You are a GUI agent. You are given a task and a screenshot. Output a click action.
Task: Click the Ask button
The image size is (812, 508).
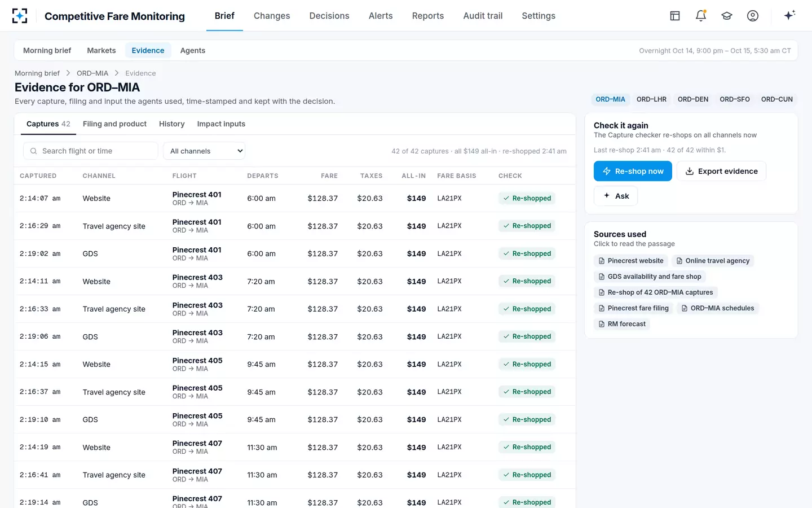tap(616, 196)
